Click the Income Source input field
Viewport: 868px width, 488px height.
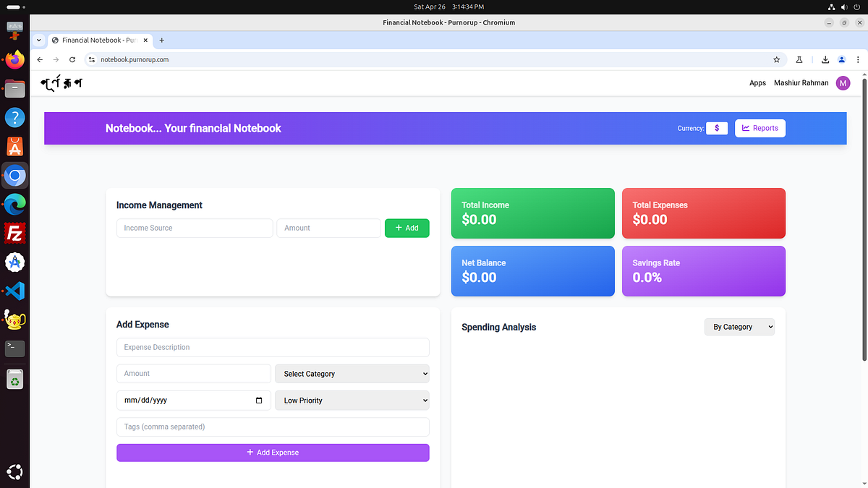(194, 228)
